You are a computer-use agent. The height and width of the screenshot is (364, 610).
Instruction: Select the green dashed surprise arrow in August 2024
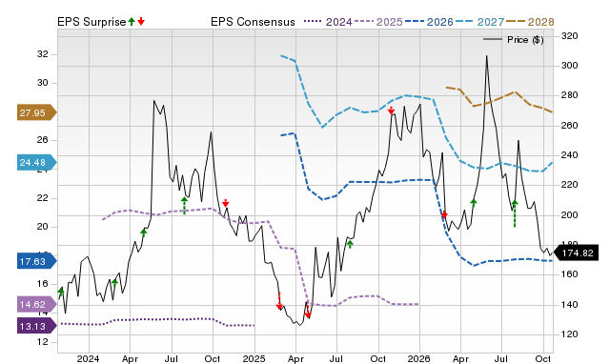(184, 205)
